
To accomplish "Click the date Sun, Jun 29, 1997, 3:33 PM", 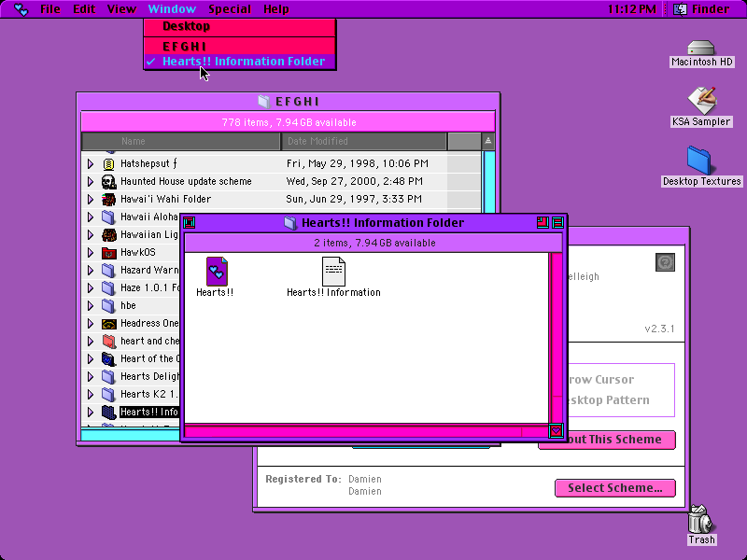I will (354, 199).
